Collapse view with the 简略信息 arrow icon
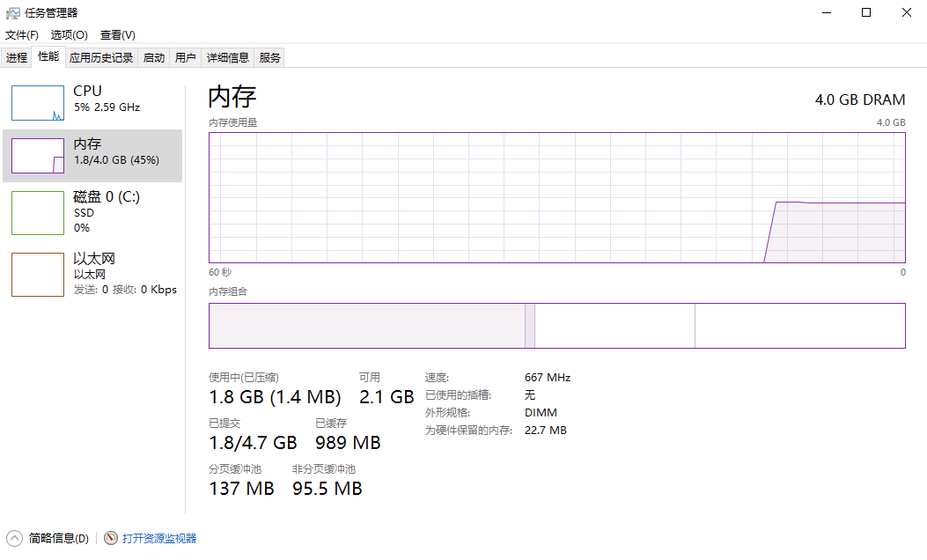927x560 pixels. click(14, 538)
